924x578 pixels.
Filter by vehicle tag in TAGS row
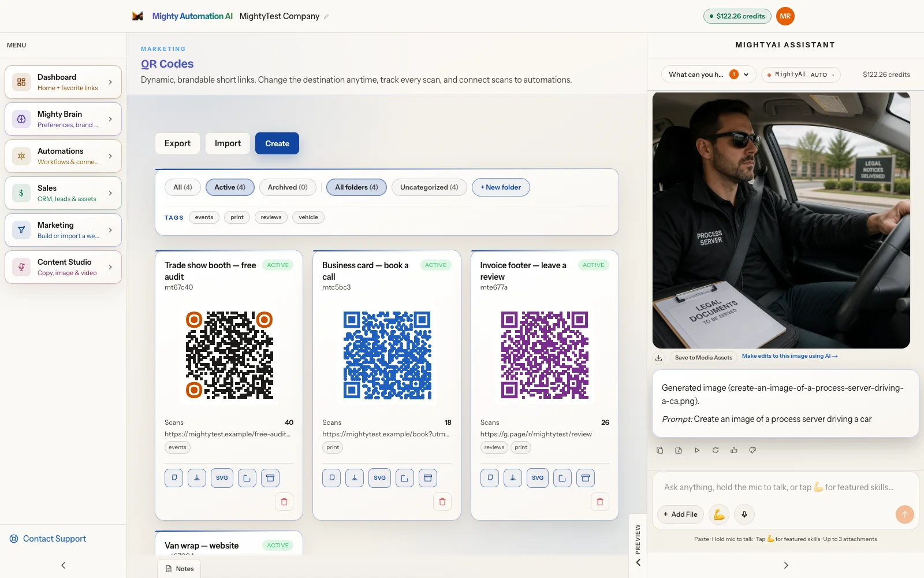point(308,217)
